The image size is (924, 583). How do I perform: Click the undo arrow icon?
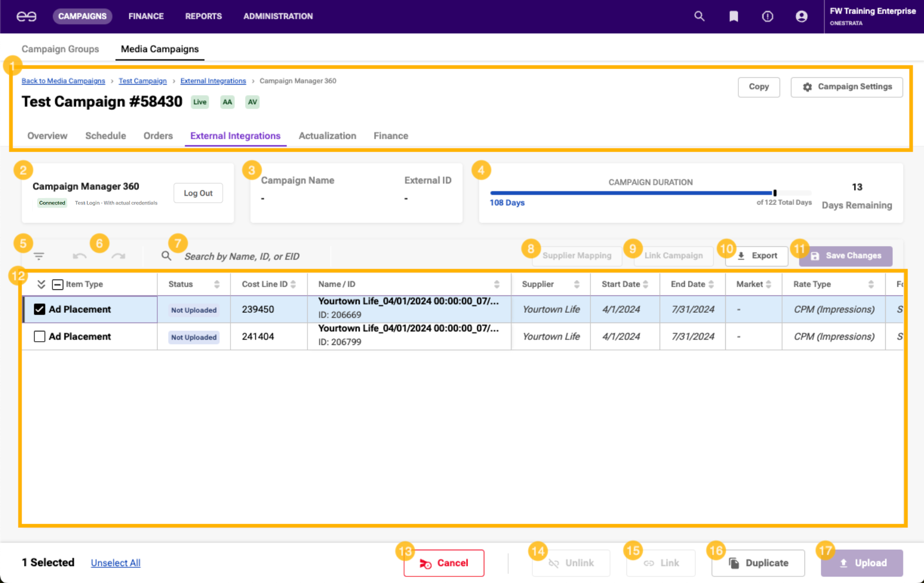point(80,256)
